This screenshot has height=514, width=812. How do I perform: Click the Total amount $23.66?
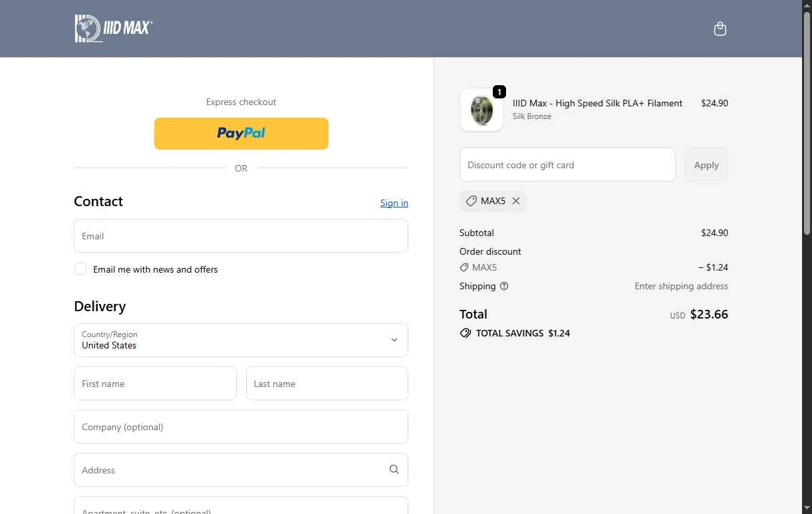(x=709, y=314)
